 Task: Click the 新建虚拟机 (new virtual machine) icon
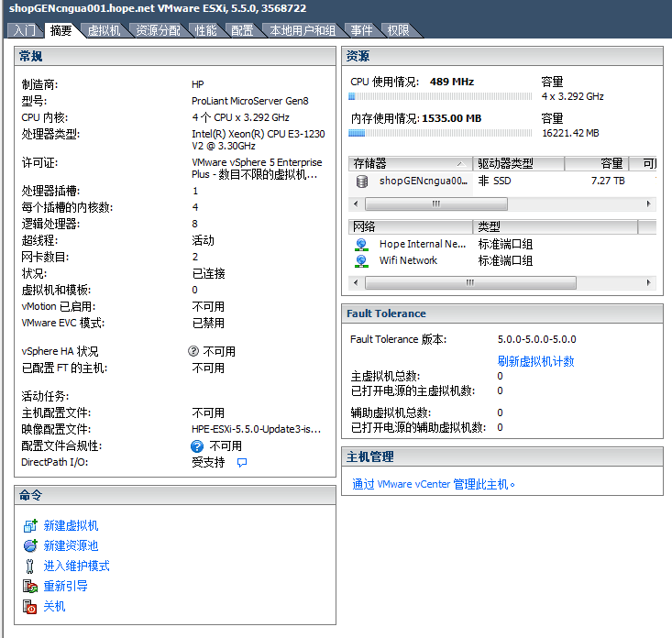pyautogui.click(x=29, y=525)
